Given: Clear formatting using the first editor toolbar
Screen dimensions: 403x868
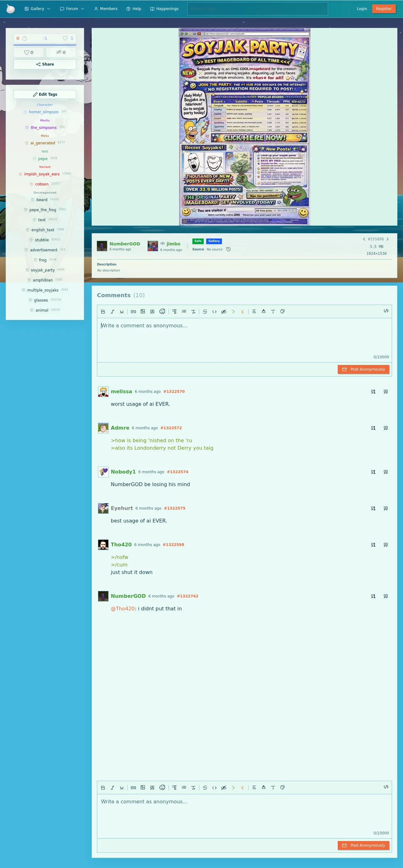Looking at the screenshot, I should pyautogui.click(x=193, y=311).
